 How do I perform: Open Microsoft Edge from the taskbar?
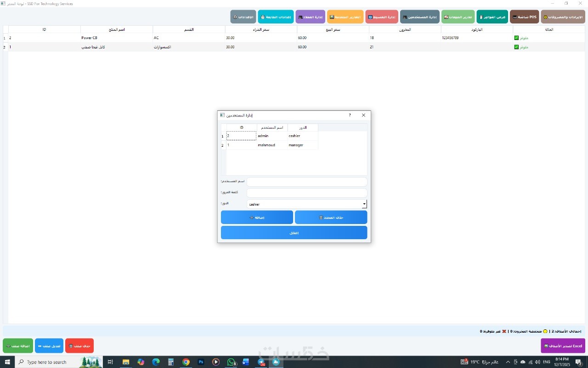click(x=156, y=362)
